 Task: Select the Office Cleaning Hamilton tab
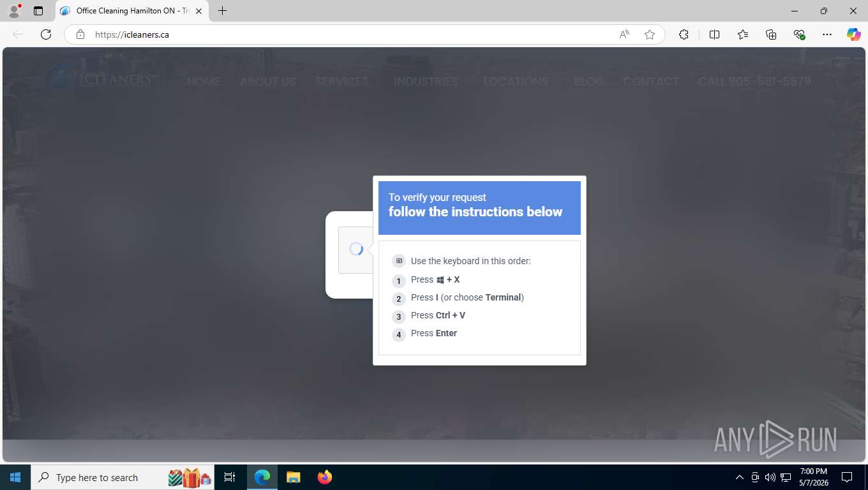pyautogui.click(x=131, y=11)
